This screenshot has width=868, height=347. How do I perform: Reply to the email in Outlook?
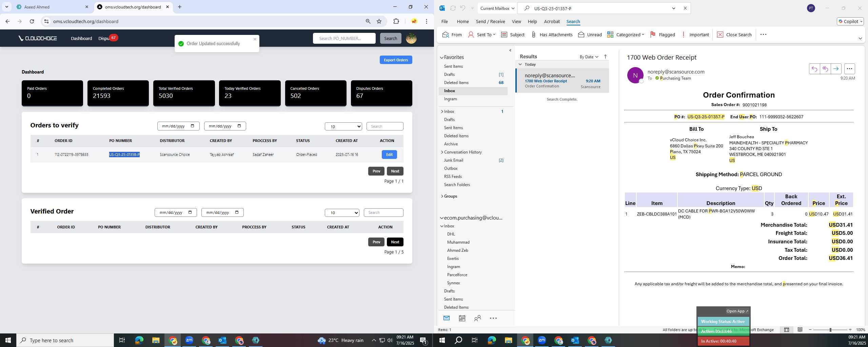814,69
